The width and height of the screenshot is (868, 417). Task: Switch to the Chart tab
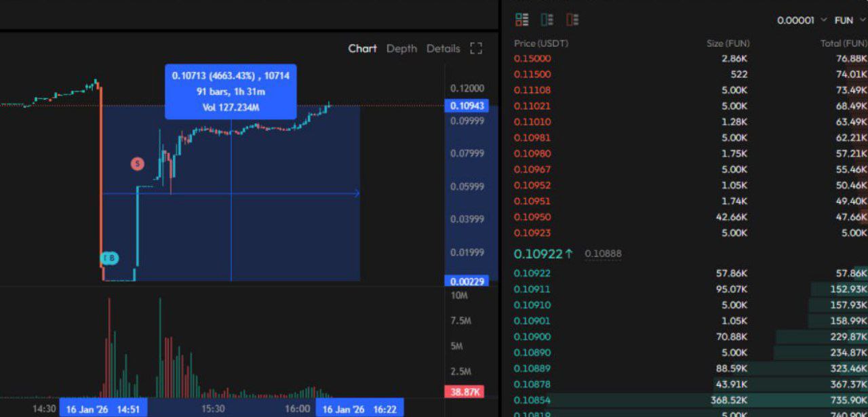(x=362, y=48)
